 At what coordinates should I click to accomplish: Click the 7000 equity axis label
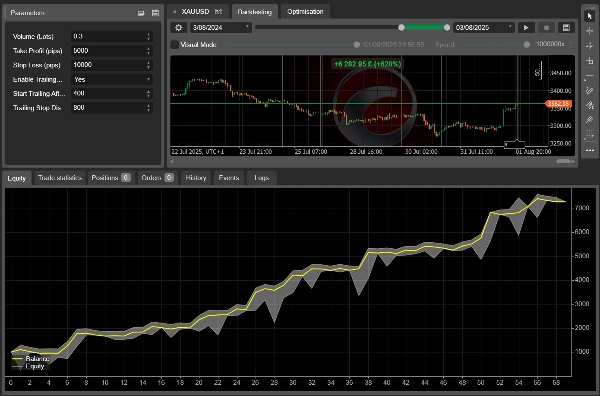point(582,208)
